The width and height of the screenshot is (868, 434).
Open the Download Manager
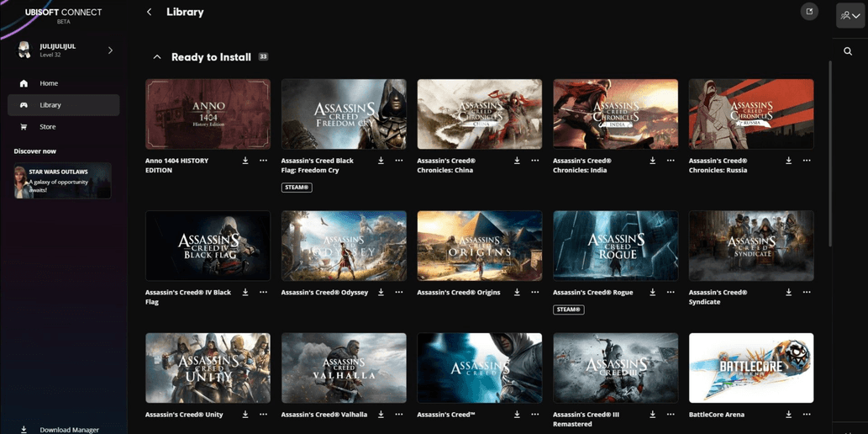(60, 430)
